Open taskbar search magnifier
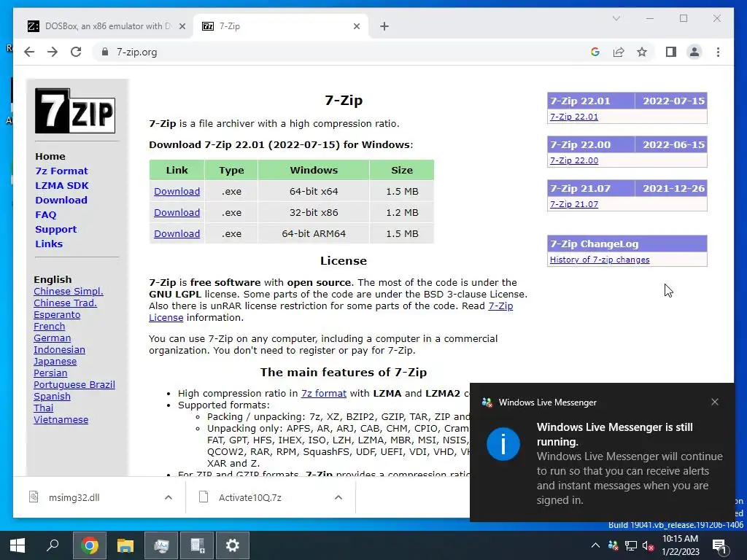This screenshot has height=560, width=747. click(53, 545)
